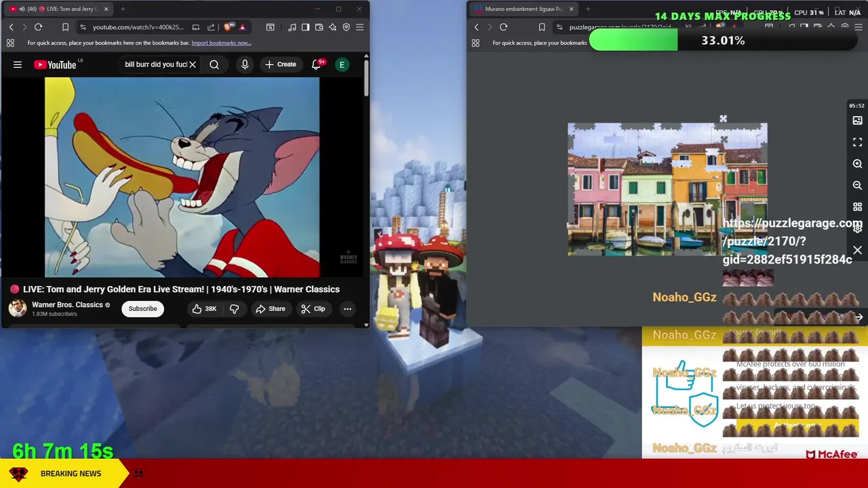Viewport: 868px width, 488px height.
Task: Like the video with 38K likes
Action: (x=204, y=309)
